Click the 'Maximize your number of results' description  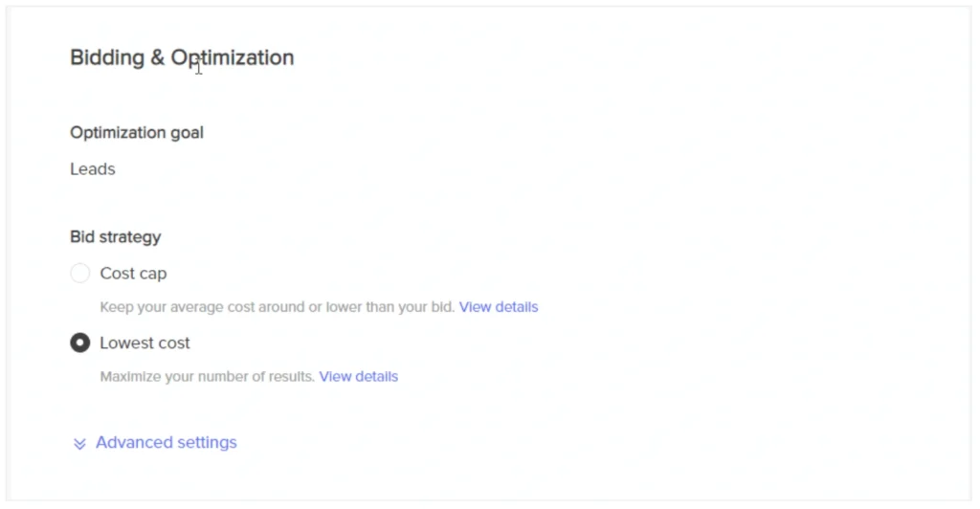pyautogui.click(x=207, y=377)
